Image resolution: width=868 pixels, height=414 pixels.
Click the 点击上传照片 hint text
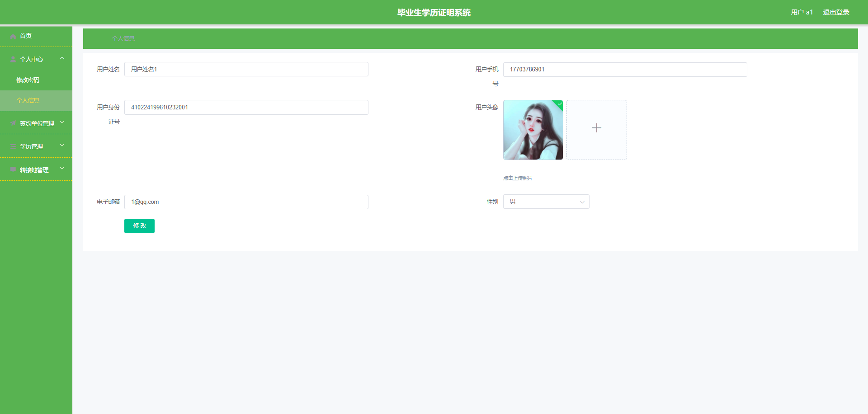click(x=518, y=178)
